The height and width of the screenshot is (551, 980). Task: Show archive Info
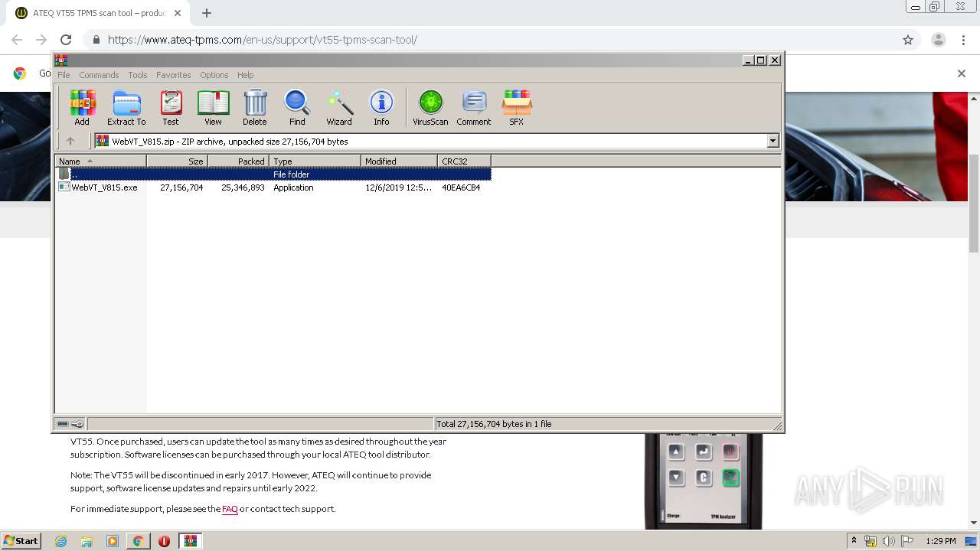pos(381,107)
